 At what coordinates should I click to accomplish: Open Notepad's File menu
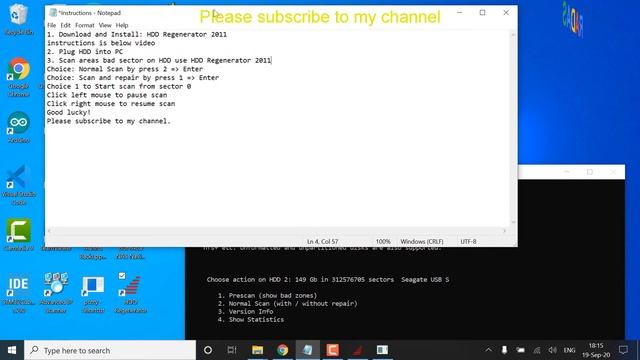point(51,25)
